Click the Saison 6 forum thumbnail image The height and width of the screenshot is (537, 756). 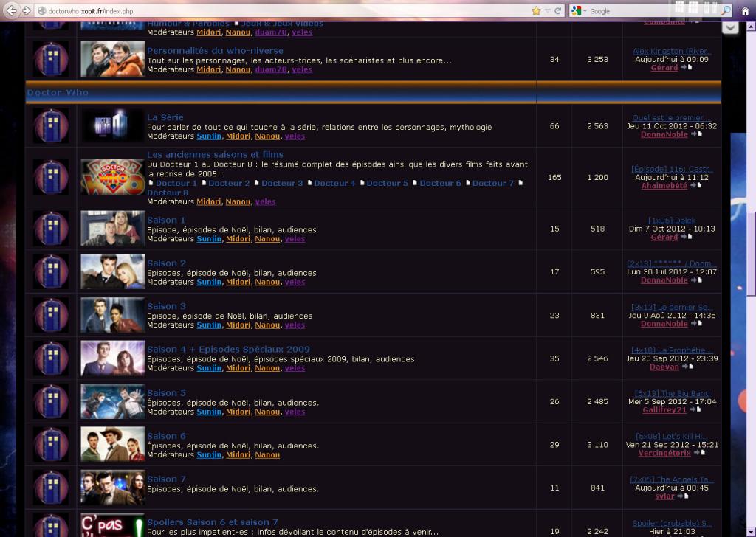(x=113, y=445)
